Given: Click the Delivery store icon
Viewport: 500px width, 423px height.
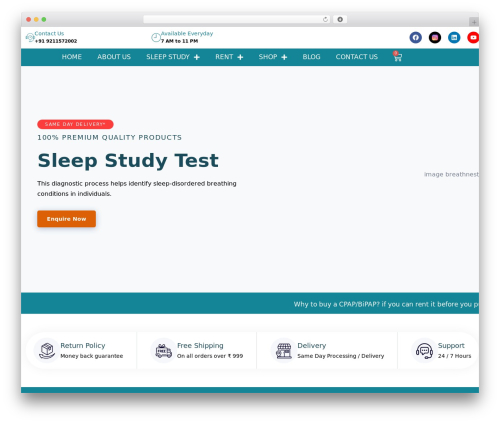Looking at the screenshot, I should 284,350.
